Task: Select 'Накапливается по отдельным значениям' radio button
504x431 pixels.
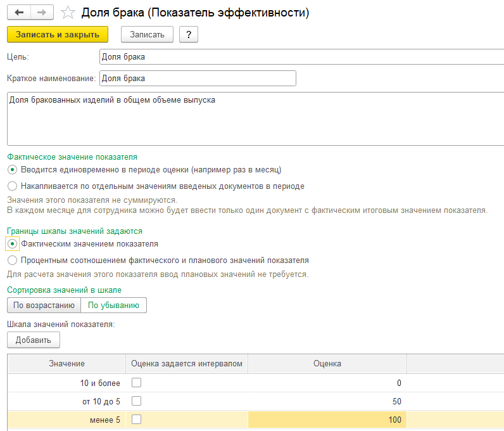Action: 12,186
